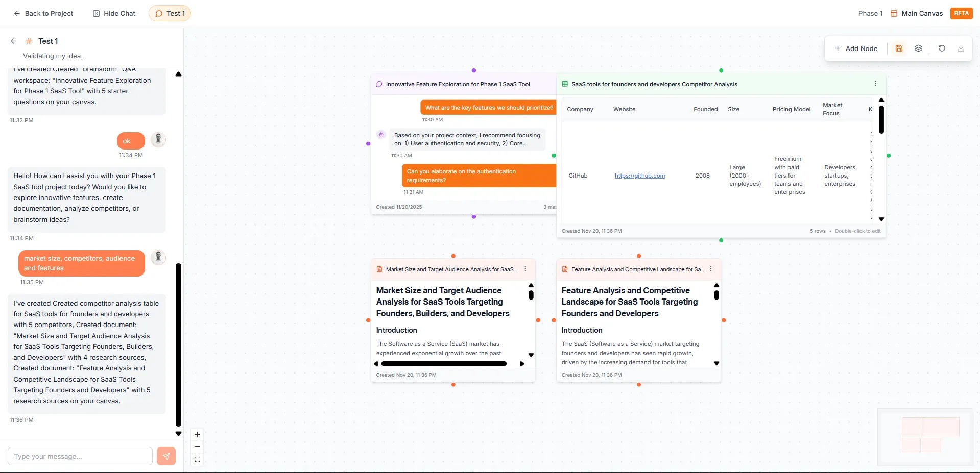The height and width of the screenshot is (473, 980).
Task: Select the Test 1 chat tab
Action: click(170, 14)
